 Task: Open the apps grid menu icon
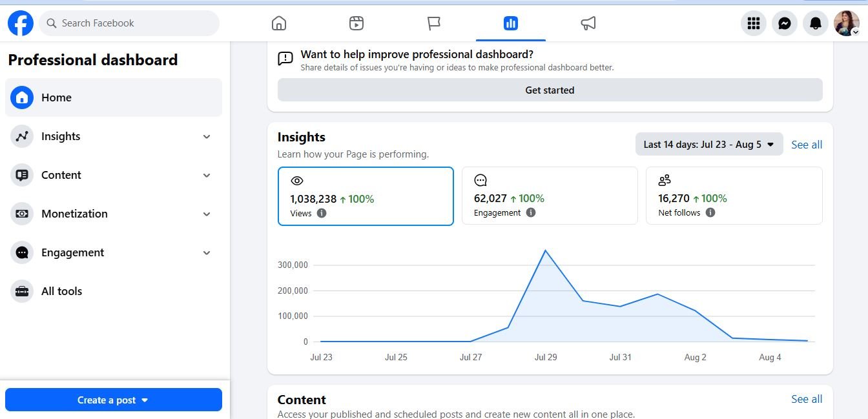[x=753, y=23]
